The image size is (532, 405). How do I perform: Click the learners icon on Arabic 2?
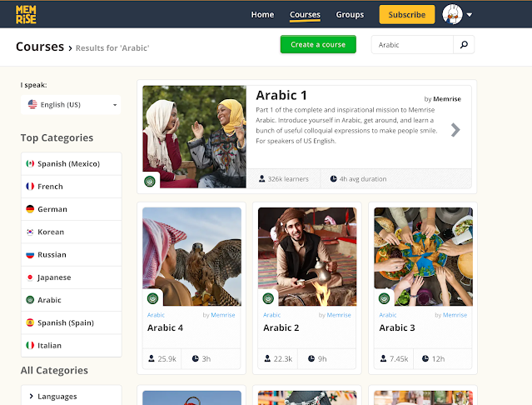click(267, 358)
